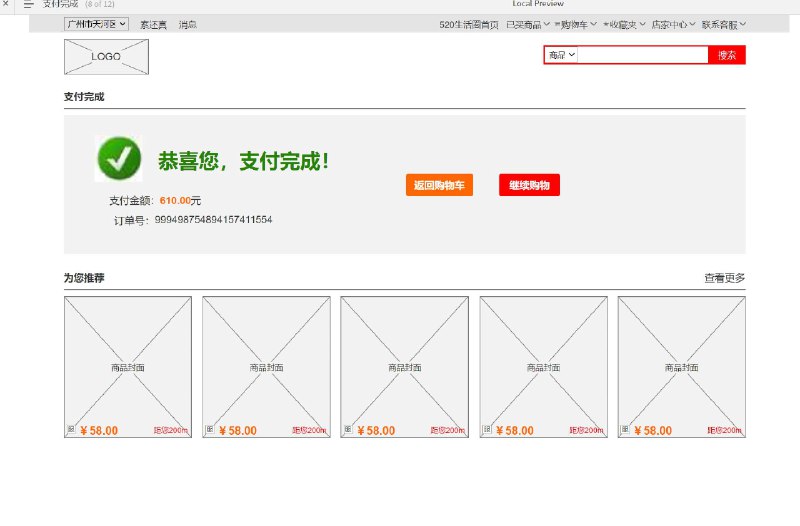Expand the 联系客服 dropdown menu
The image size is (800, 526).
coord(723,24)
